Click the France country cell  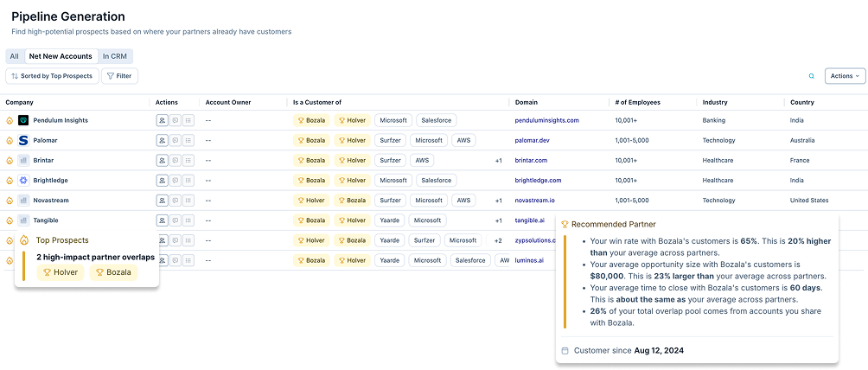(800, 160)
